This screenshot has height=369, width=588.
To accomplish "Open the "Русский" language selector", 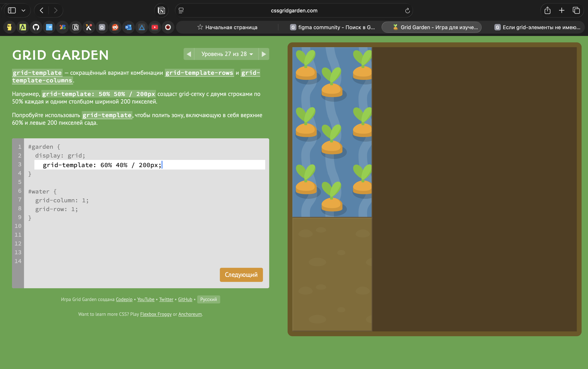I will click(208, 299).
